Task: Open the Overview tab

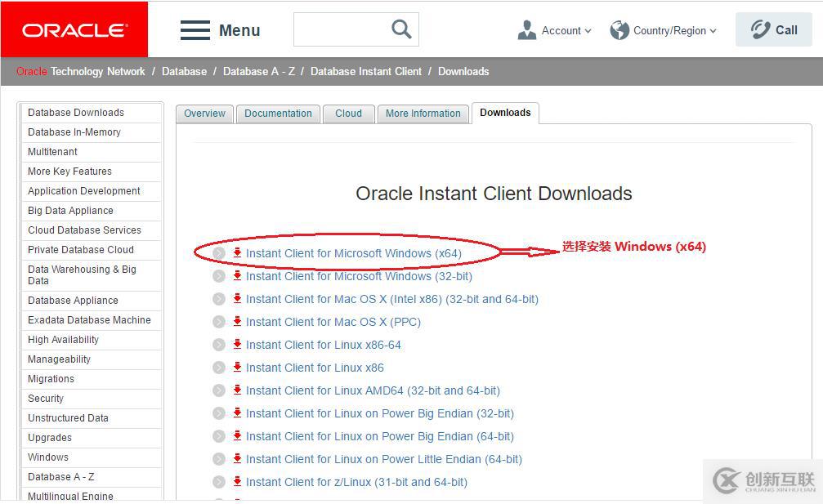Action: coord(204,114)
